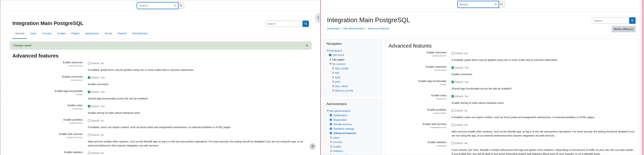Check Enable portfolios in left window

tap(89, 121)
